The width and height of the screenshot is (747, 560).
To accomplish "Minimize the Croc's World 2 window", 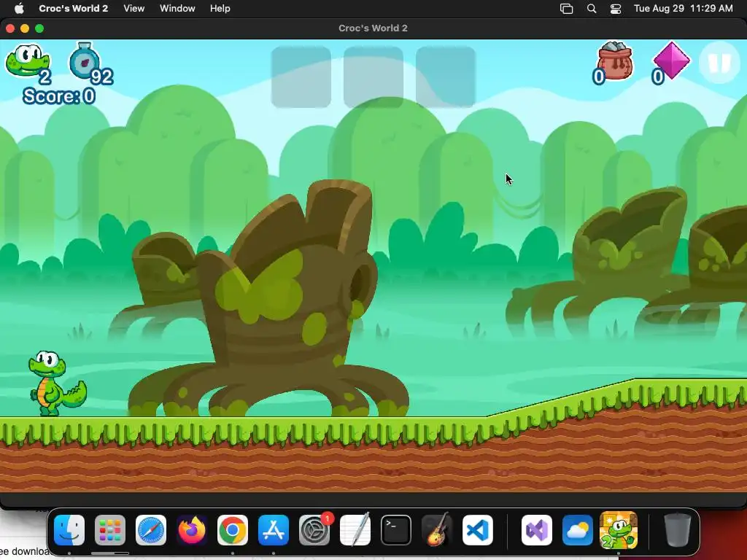I will point(25,28).
